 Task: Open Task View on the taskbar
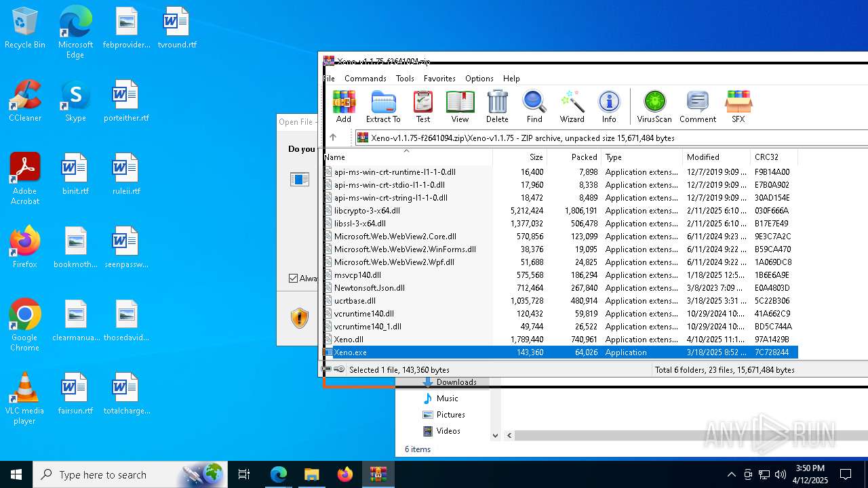point(244,474)
